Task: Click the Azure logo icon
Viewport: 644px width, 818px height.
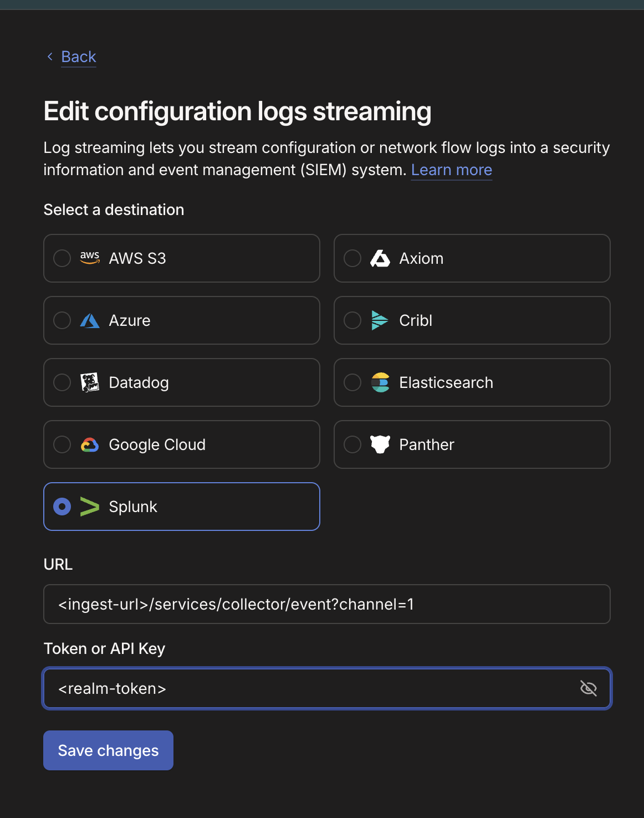Action: pyautogui.click(x=90, y=320)
